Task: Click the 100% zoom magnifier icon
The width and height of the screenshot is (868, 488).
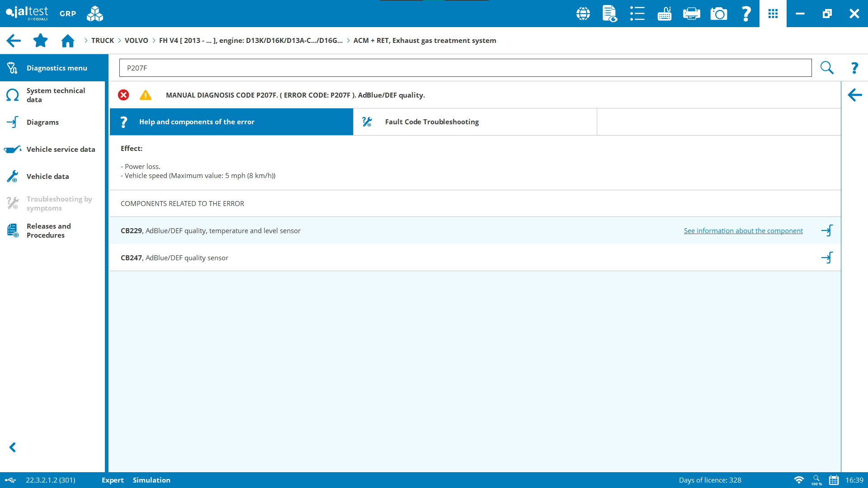Action: pos(816,480)
